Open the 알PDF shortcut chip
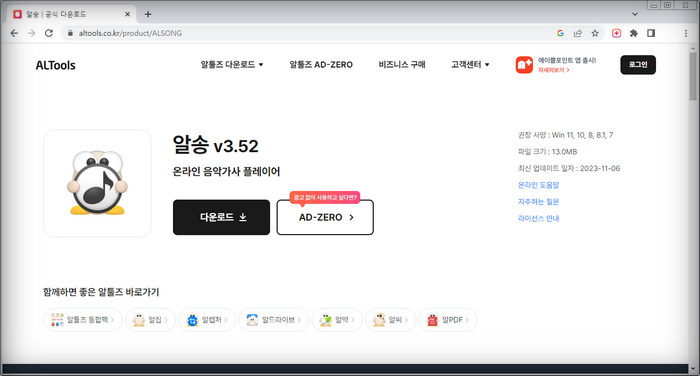The height and width of the screenshot is (376, 700). coord(448,320)
